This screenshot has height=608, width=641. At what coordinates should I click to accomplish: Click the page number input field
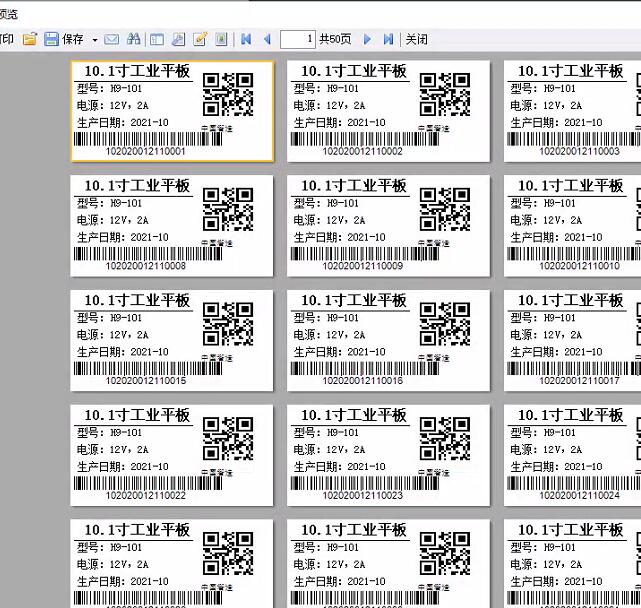click(x=298, y=39)
